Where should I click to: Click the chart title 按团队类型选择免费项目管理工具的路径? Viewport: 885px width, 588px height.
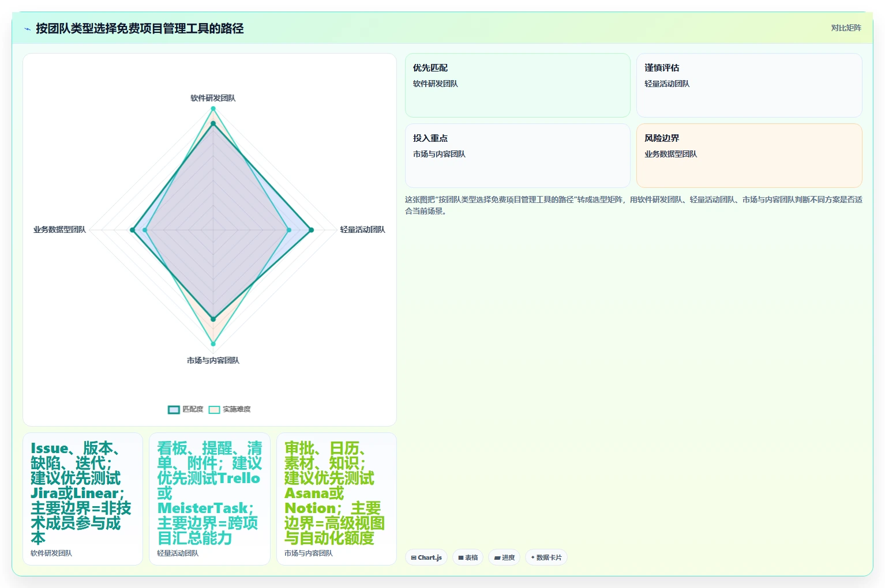[140, 28]
